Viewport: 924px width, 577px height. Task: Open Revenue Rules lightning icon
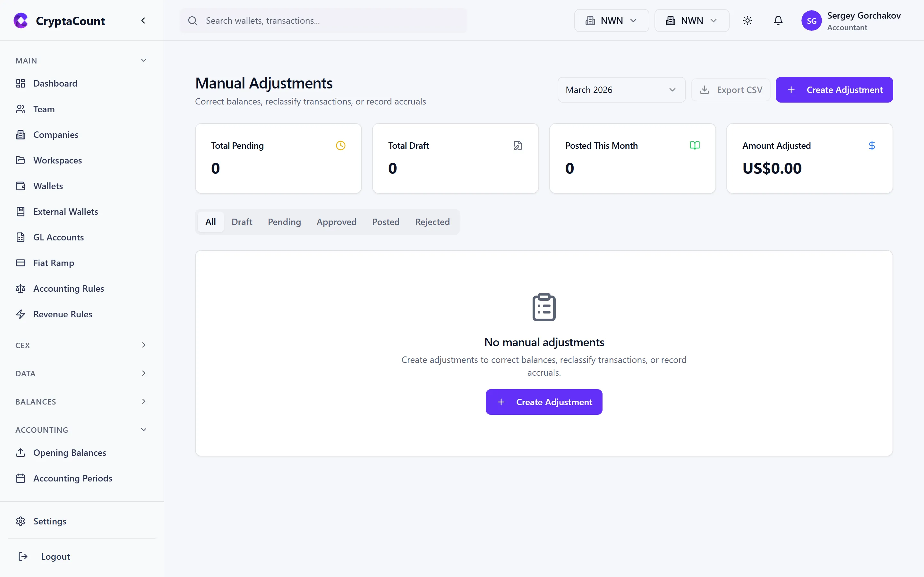click(21, 314)
